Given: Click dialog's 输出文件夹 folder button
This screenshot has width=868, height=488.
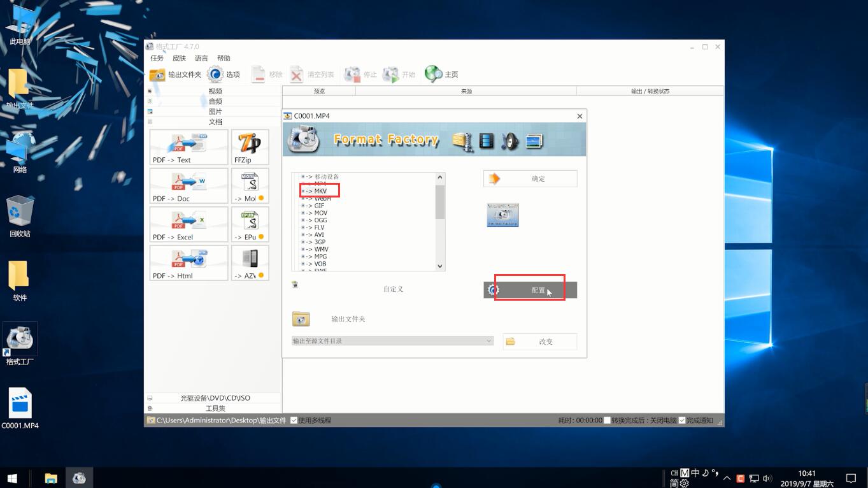Looking at the screenshot, I should coord(301,319).
